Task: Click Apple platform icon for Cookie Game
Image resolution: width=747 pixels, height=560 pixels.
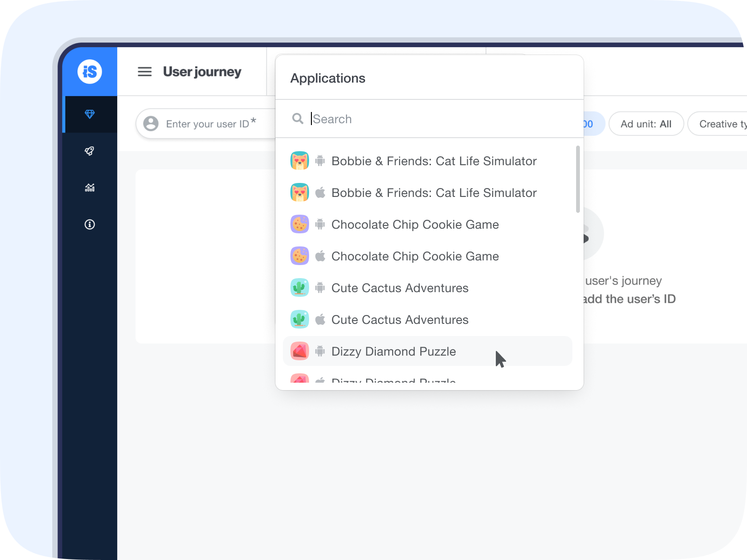Action: [x=320, y=256]
